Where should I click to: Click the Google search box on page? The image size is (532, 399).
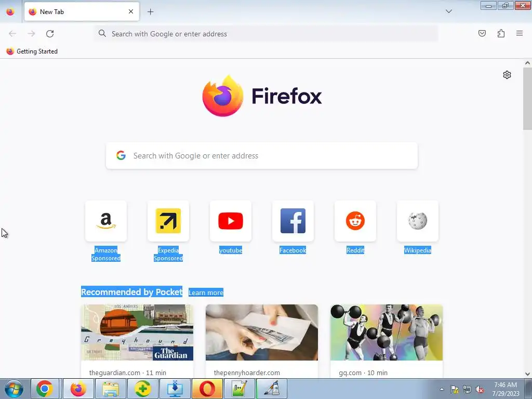(262, 156)
